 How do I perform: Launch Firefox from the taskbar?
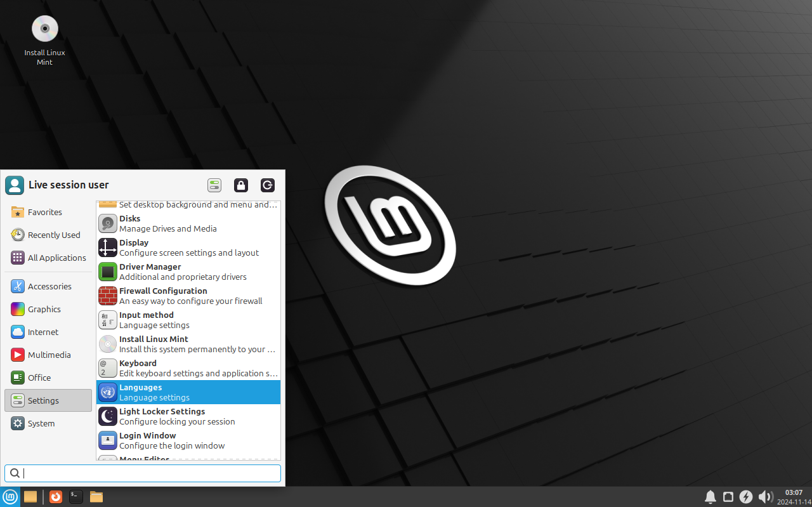click(56, 497)
